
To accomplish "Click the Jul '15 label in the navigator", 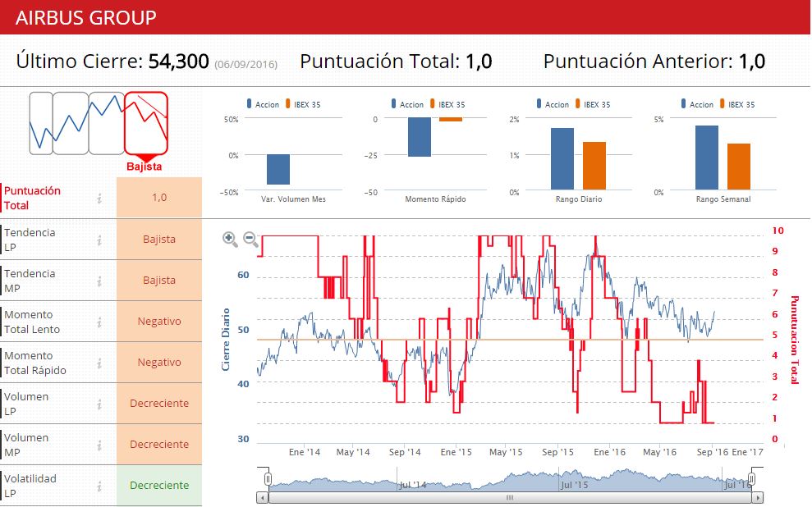I will click(574, 485).
